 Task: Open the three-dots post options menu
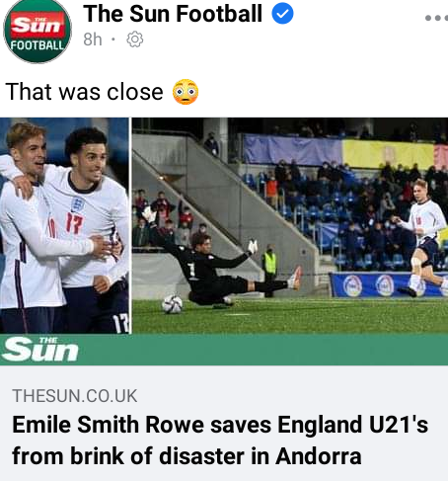click(436, 18)
